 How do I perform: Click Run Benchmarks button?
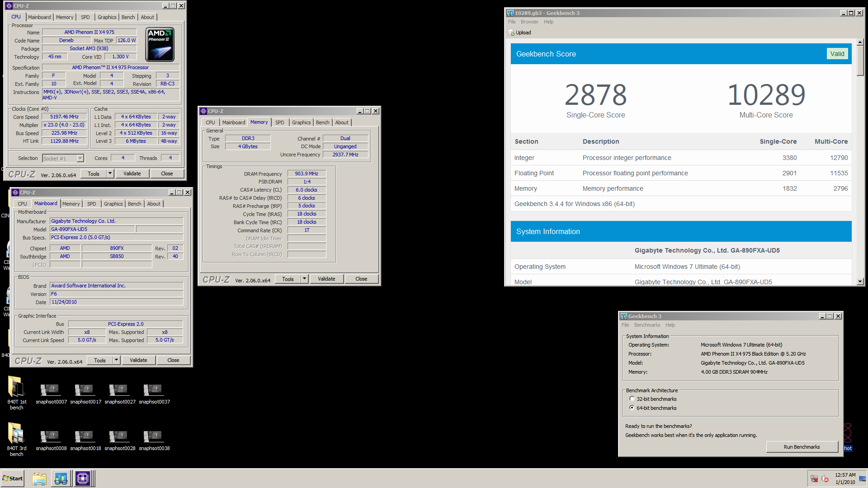[x=802, y=447]
